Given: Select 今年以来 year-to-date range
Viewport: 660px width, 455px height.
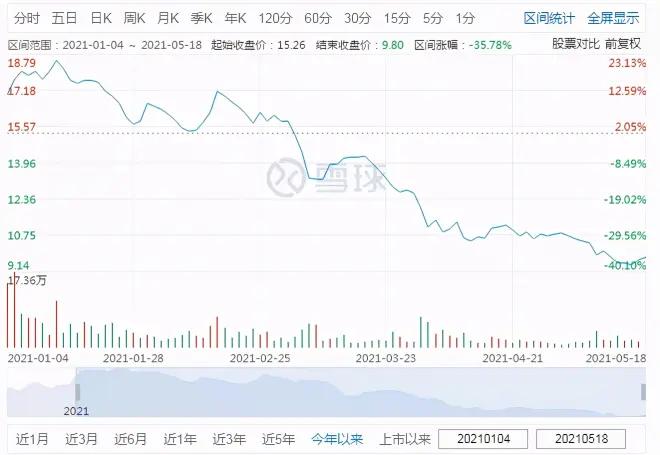Looking at the screenshot, I should 337,439.
